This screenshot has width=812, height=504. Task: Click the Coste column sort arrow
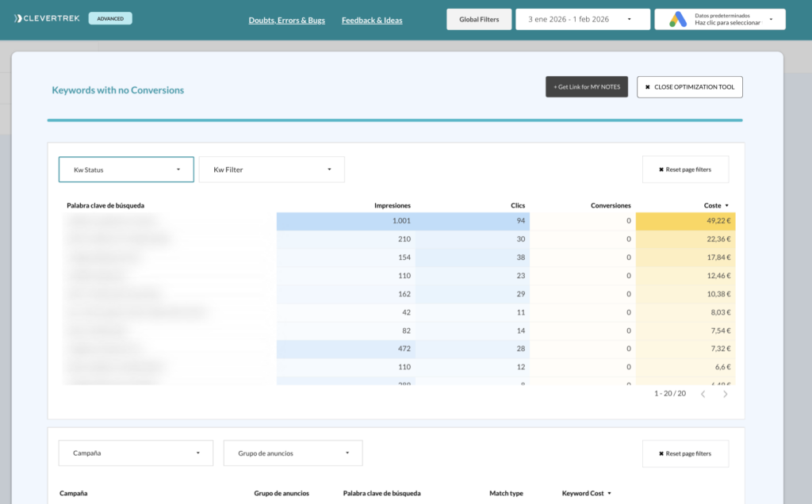727,206
